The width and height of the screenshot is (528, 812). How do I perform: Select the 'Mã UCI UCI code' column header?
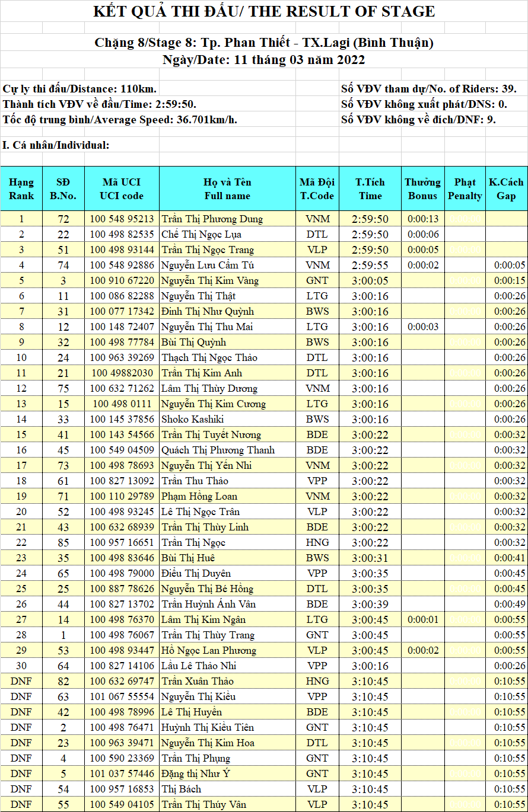click(x=122, y=189)
